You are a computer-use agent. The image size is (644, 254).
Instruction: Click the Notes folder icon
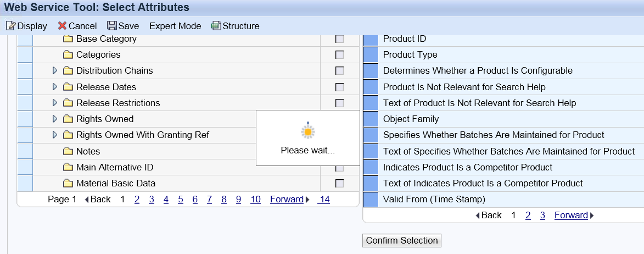68,151
